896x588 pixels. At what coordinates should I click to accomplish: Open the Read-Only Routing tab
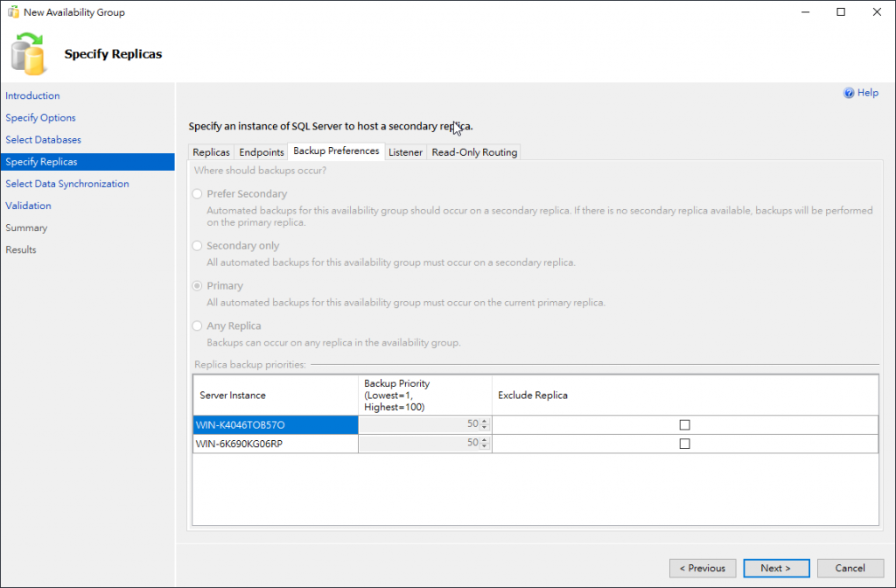point(474,152)
